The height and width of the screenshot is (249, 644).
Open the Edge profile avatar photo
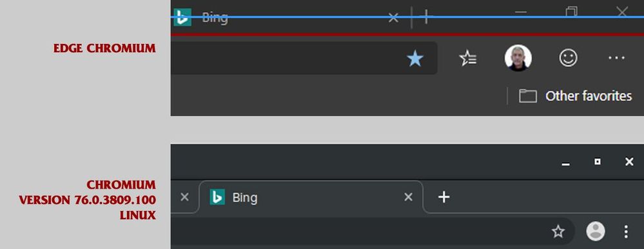pos(518,58)
